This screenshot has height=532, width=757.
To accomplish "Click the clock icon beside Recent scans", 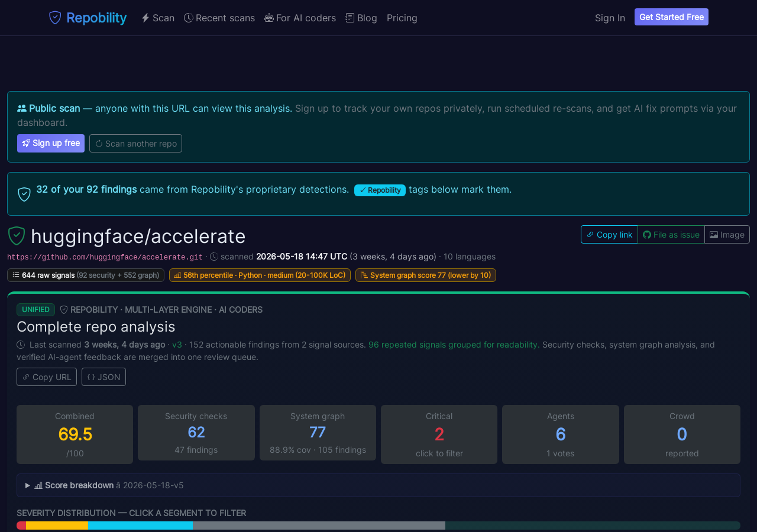I will [189, 18].
